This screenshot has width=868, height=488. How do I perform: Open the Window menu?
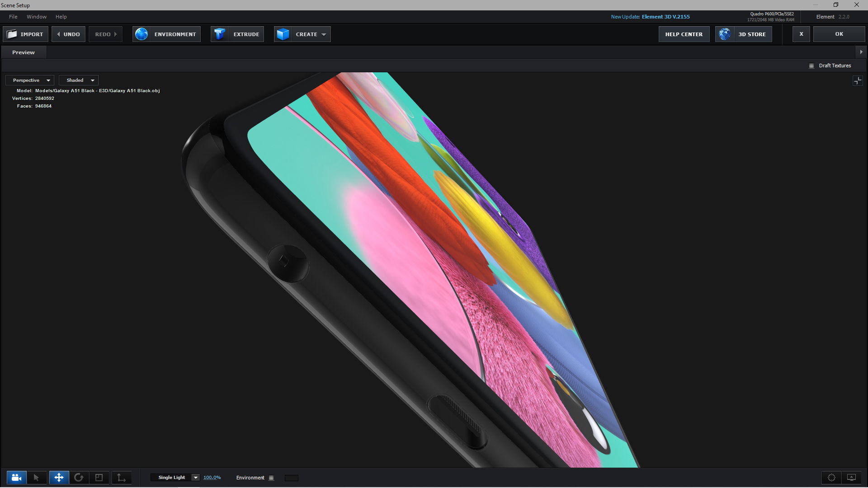tap(37, 17)
